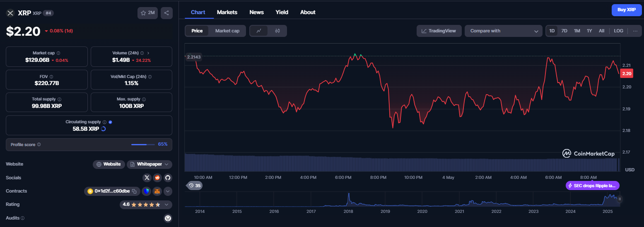Click the Buy XRP button
This screenshot has width=644, height=227.
click(x=627, y=10)
